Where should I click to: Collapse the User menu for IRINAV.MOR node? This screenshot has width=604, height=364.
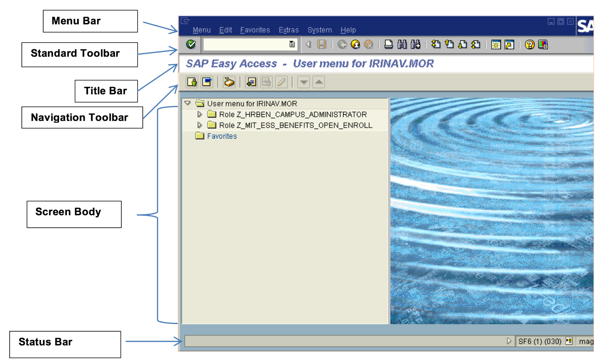[188, 103]
